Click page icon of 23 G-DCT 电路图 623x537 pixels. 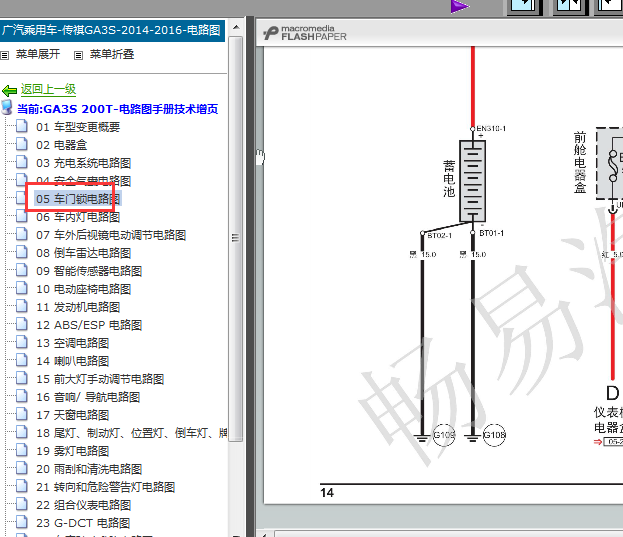[22, 522]
